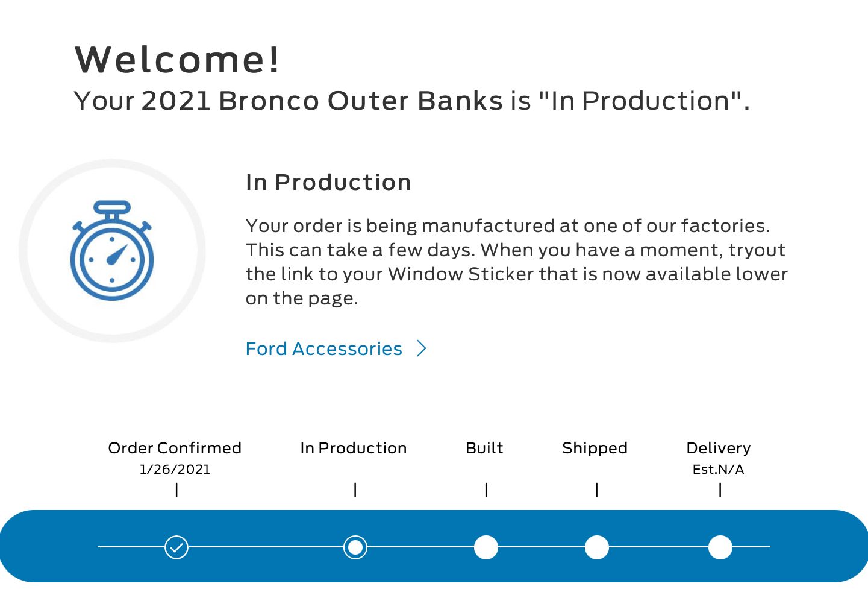Click the Window Sticker description paragraph
This screenshot has height=592, width=868.
coord(516,262)
